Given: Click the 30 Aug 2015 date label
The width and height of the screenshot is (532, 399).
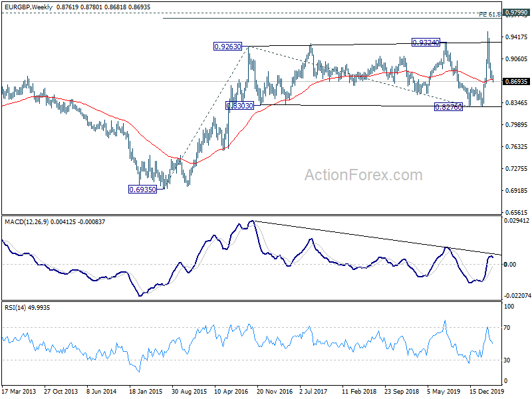Looking at the screenshot, I should coord(189,391).
